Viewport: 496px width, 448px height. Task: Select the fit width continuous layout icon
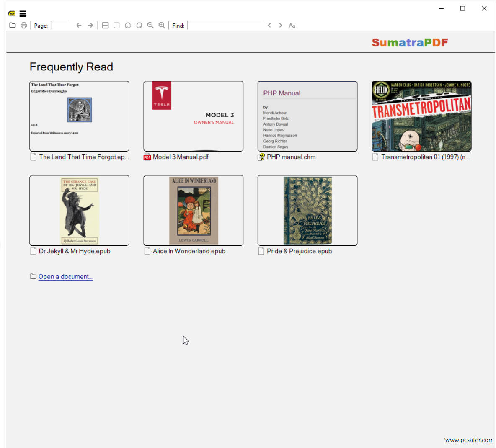pyautogui.click(x=106, y=26)
